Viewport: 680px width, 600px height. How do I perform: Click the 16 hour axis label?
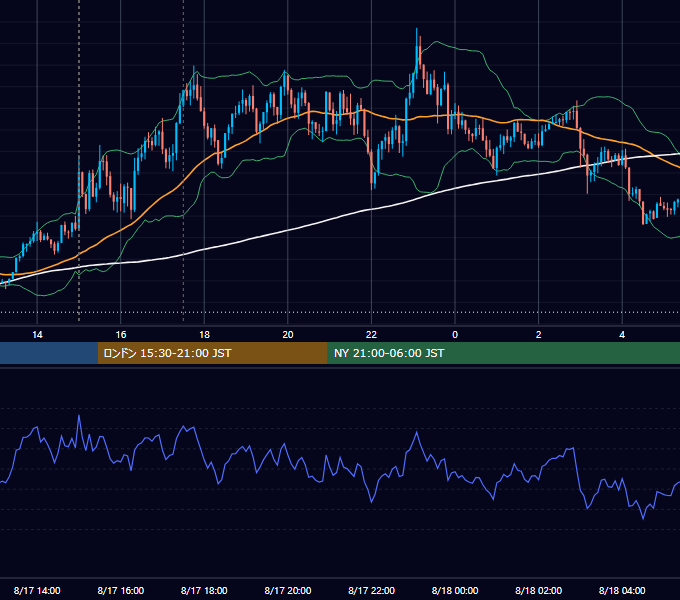tap(121, 335)
